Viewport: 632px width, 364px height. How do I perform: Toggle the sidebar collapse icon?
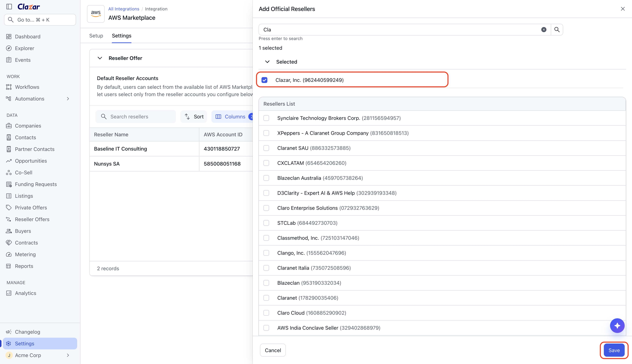point(9,7)
